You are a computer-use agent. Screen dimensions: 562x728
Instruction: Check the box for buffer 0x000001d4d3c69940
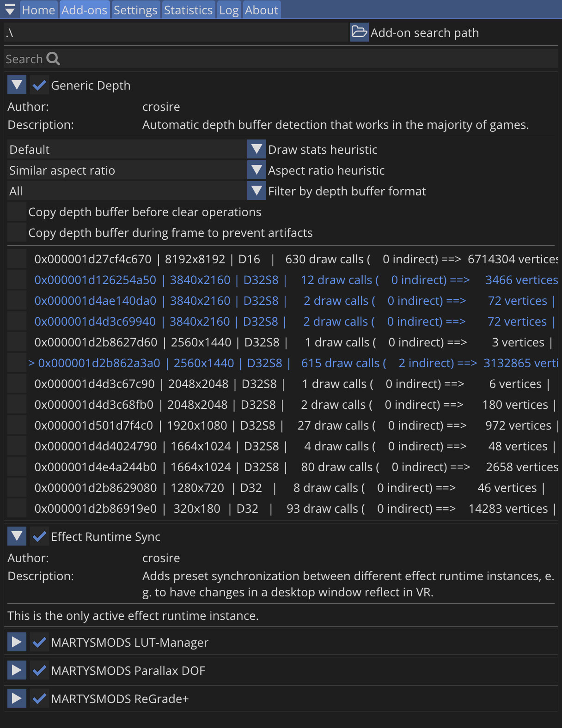[17, 321]
